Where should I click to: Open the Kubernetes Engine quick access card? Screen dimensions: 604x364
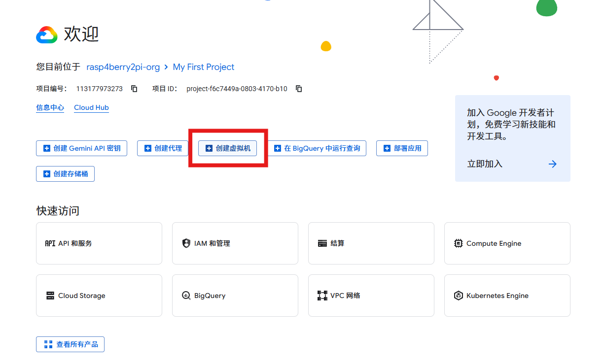pos(507,296)
